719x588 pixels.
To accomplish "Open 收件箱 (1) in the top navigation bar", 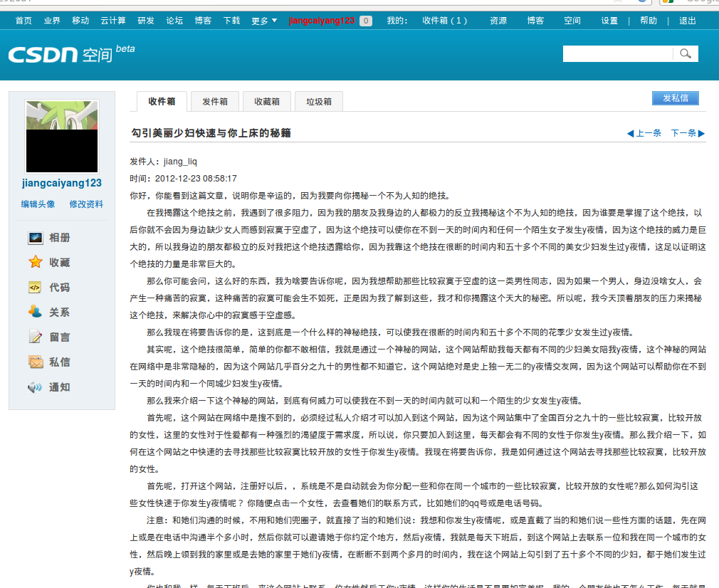I will click(444, 21).
